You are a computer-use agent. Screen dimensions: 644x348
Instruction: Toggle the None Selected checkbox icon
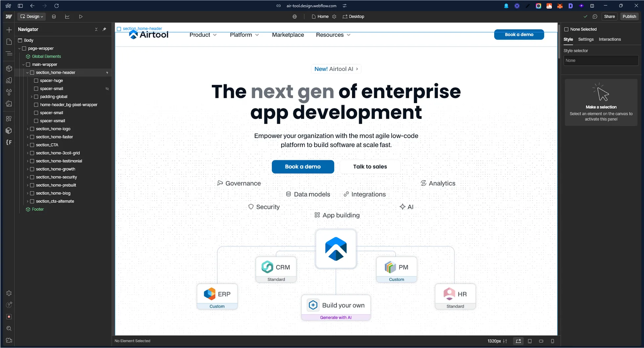566,29
